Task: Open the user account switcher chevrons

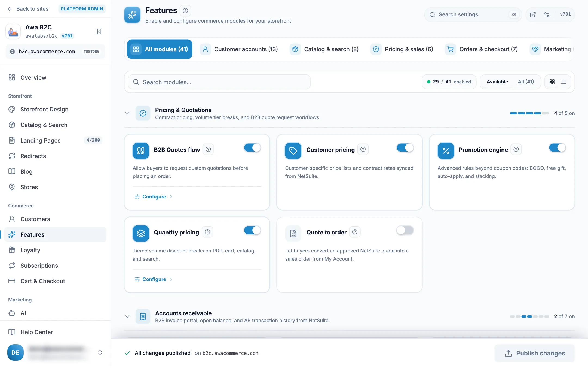Action: pos(100,352)
